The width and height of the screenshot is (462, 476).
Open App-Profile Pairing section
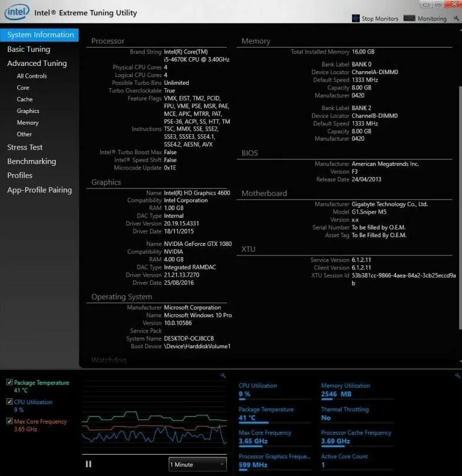(39, 189)
